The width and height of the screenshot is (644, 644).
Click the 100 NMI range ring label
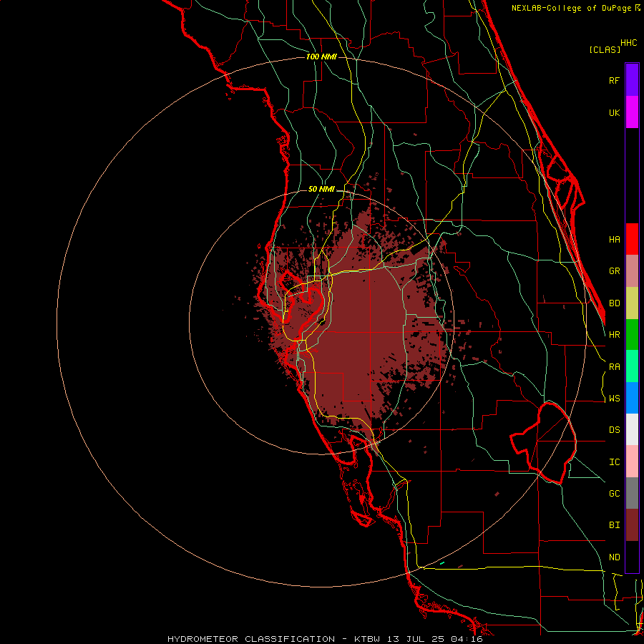pos(321,57)
